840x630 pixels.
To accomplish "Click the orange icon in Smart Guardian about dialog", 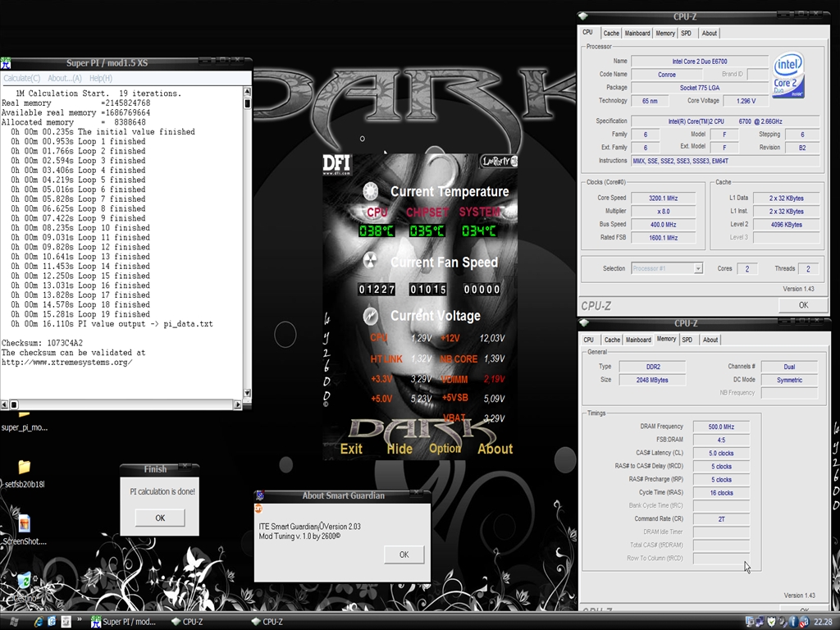I will click(258, 509).
